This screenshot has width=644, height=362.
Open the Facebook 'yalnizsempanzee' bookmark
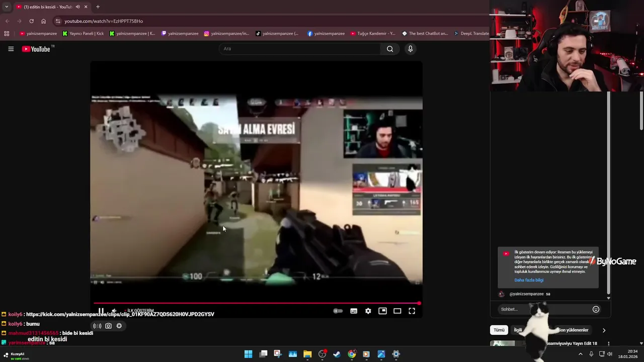click(326, 34)
